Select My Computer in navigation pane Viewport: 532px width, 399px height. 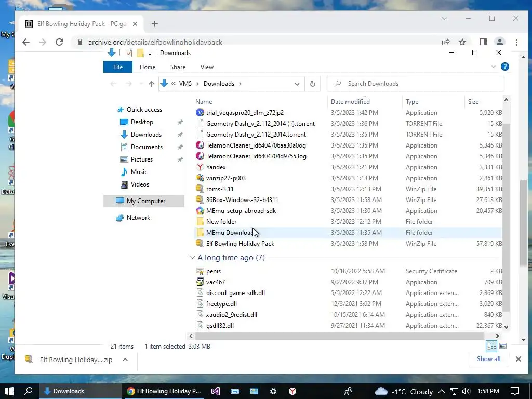(144, 201)
